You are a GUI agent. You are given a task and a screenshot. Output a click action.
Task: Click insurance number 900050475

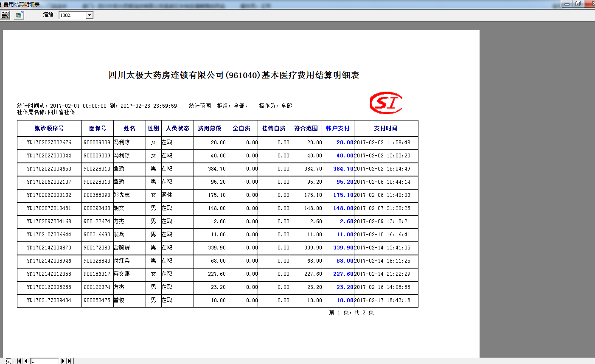coord(97,300)
